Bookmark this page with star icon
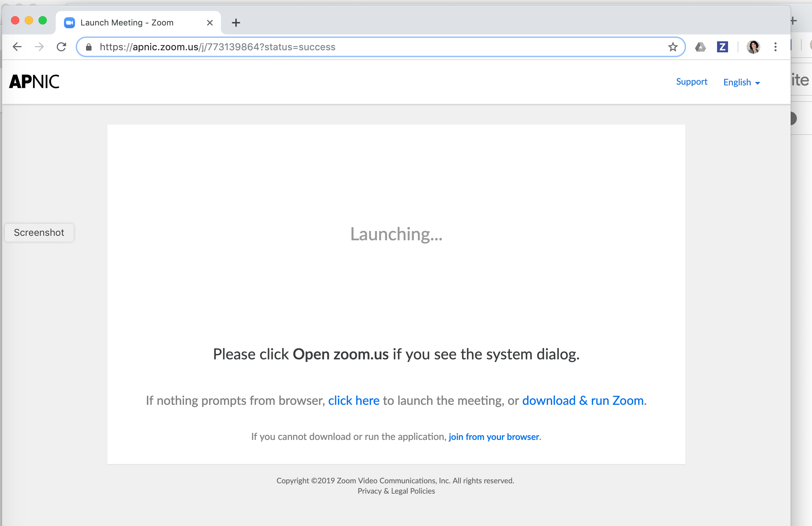The width and height of the screenshot is (812, 526). (x=673, y=47)
